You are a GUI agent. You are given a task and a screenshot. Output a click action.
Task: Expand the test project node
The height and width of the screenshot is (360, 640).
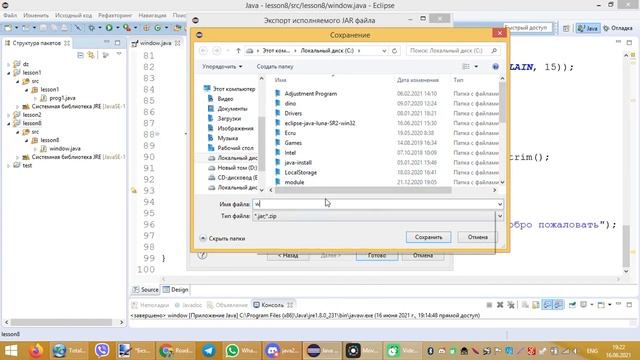tap(9, 166)
